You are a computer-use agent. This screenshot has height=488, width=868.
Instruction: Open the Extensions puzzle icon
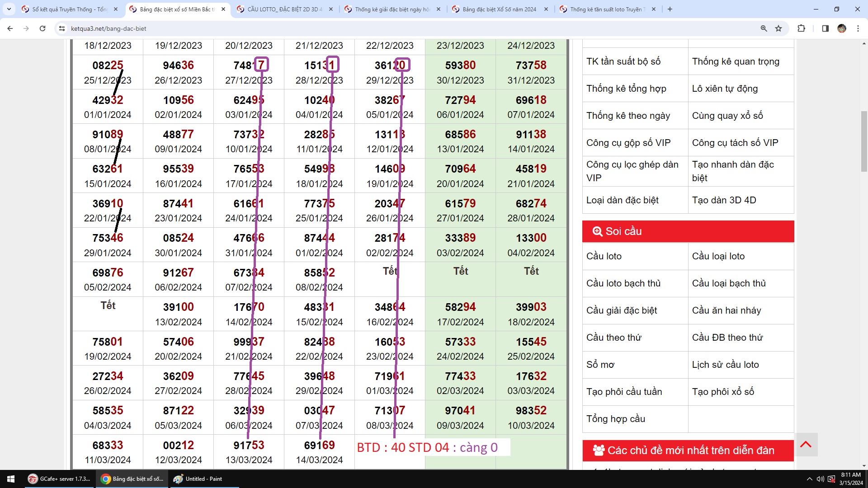(x=801, y=28)
